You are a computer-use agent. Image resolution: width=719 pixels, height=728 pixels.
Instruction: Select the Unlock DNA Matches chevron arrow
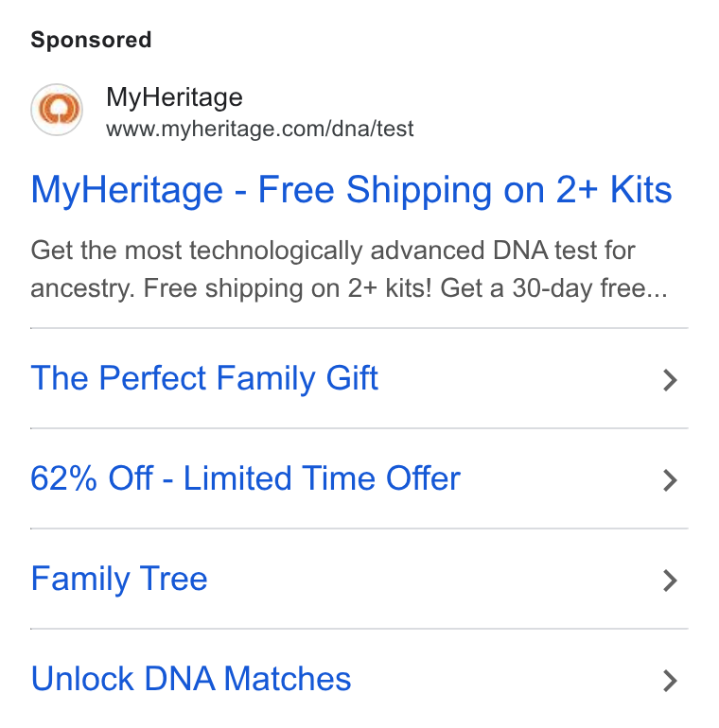coord(670,681)
